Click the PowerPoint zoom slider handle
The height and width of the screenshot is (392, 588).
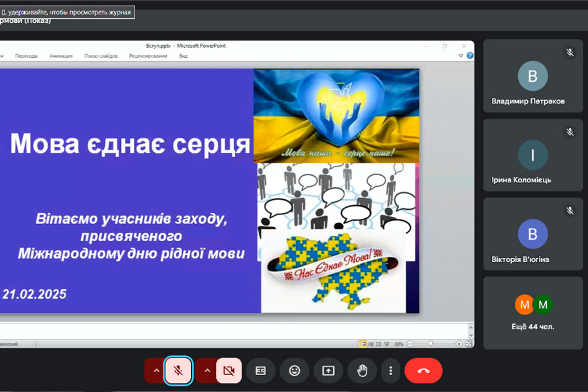coord(431,344)
